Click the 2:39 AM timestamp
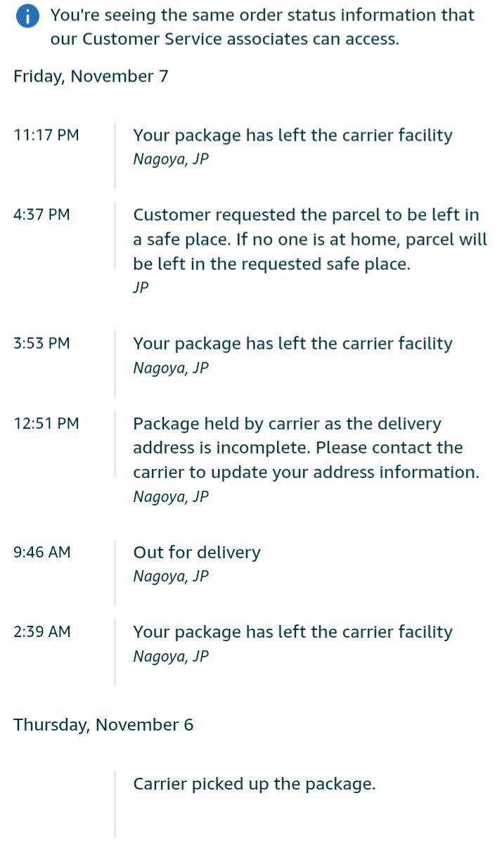The height and width of the screenshot is (841, 504). (x=42, y=631)
